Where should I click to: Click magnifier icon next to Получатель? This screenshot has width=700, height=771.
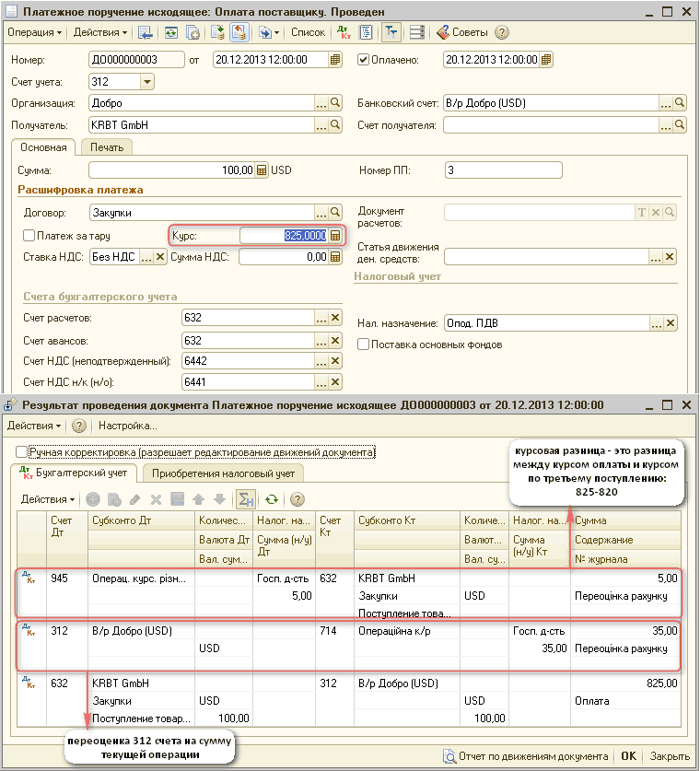tap(335, 125)
